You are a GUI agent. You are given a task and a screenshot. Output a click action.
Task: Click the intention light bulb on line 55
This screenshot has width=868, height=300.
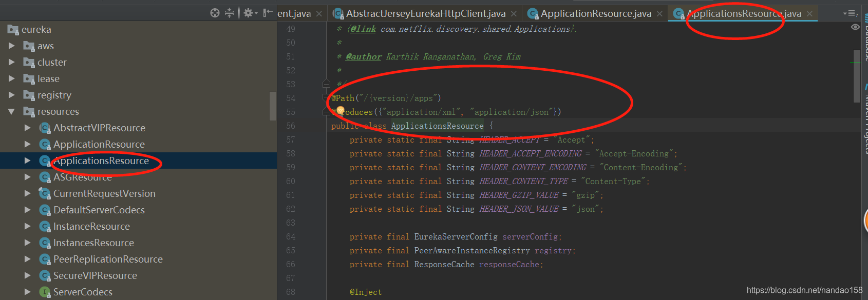[340, 110]
